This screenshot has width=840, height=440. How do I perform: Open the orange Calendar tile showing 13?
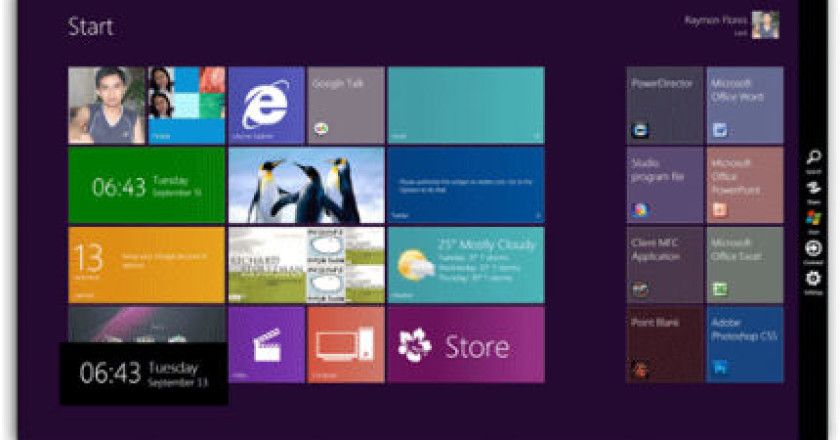(147, 265)
